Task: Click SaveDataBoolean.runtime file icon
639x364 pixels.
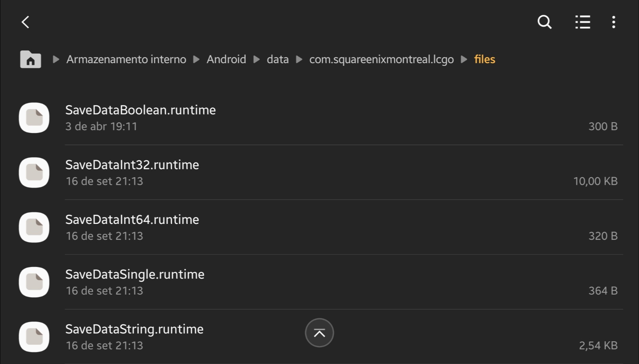Action: (34, 118)
